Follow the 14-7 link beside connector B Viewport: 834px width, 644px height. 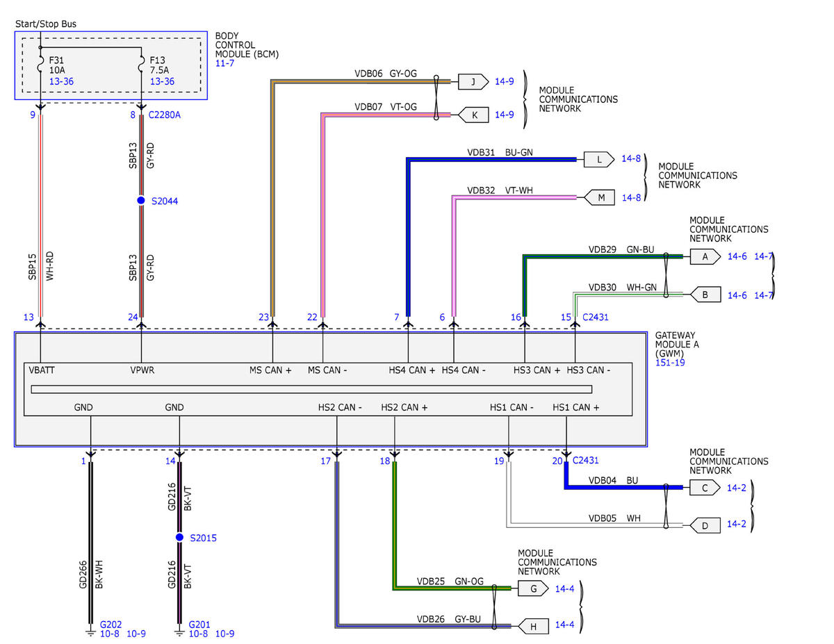[x=763, y=295]
